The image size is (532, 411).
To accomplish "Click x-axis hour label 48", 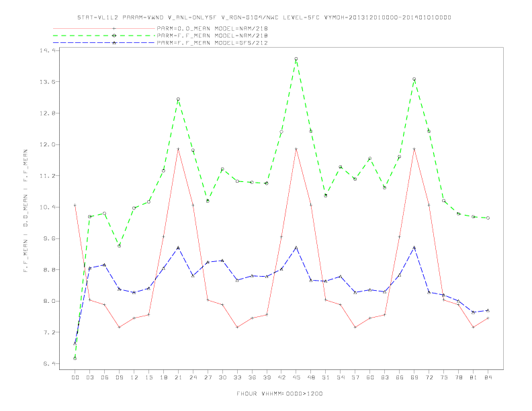I will 311,377.
